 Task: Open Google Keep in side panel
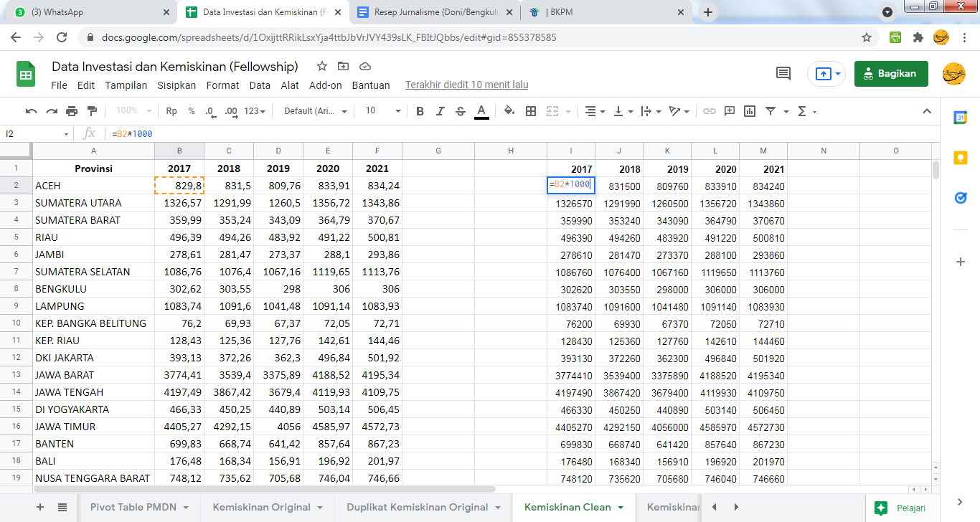tap(961, 158)
